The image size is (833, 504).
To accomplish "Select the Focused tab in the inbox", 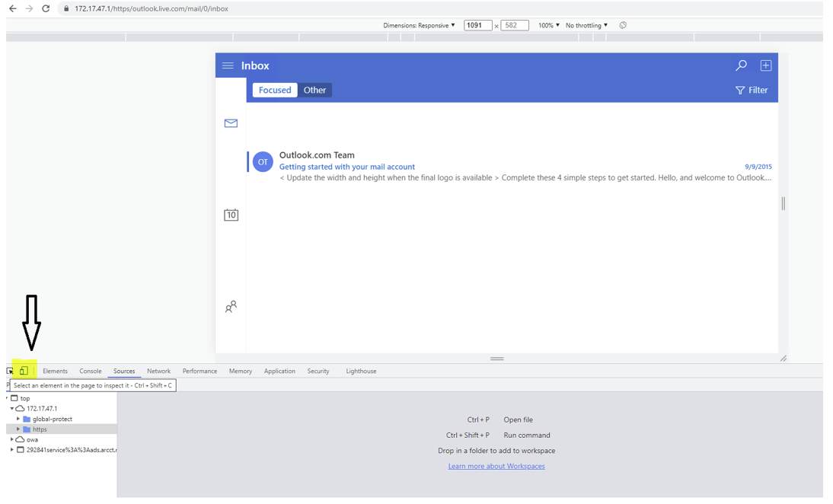I will click(x=274, y=90).
